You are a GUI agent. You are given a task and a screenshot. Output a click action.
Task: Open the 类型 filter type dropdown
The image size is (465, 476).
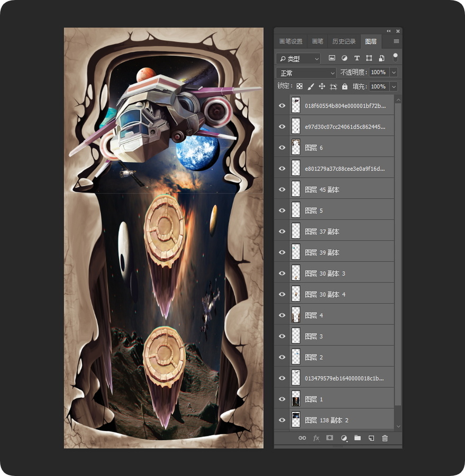coord(298,58)
